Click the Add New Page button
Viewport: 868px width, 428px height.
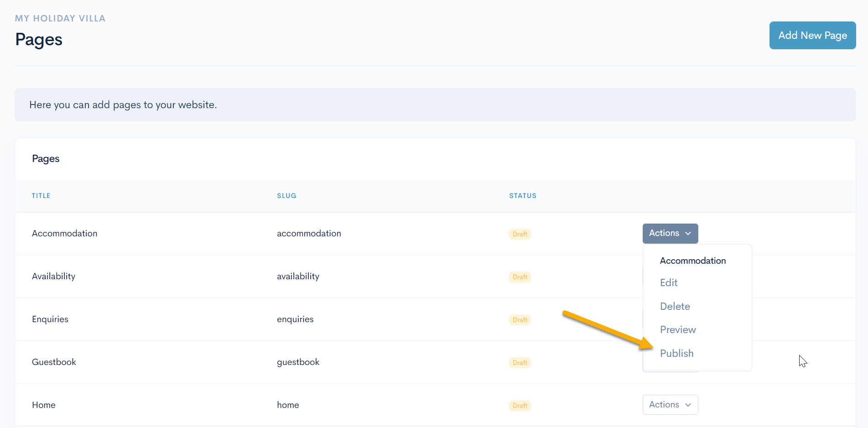pos(812,35)
